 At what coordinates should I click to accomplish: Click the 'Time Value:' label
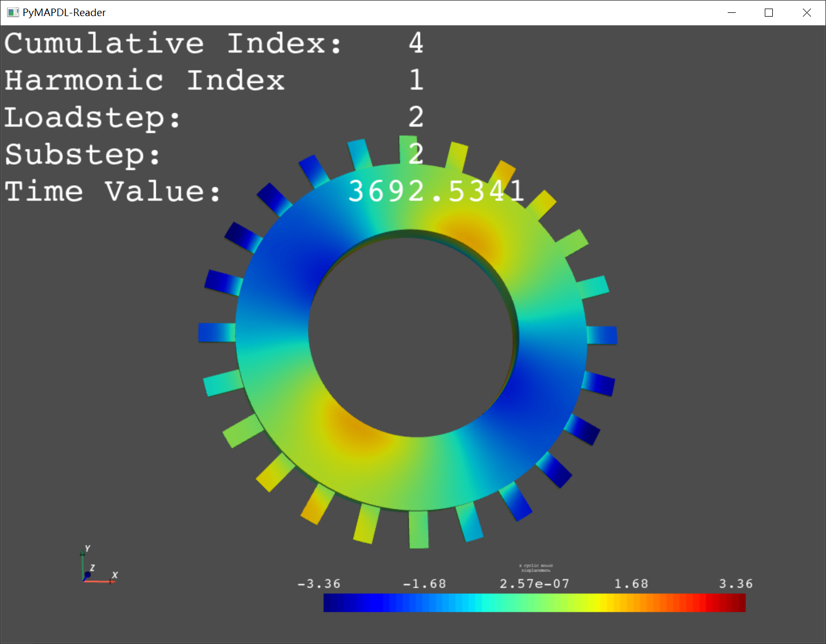113,192
